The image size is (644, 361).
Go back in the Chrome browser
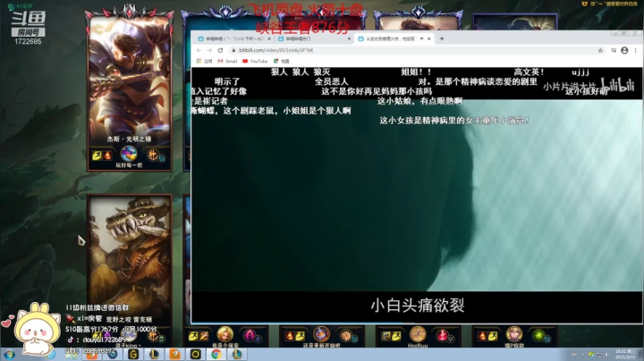199,50
